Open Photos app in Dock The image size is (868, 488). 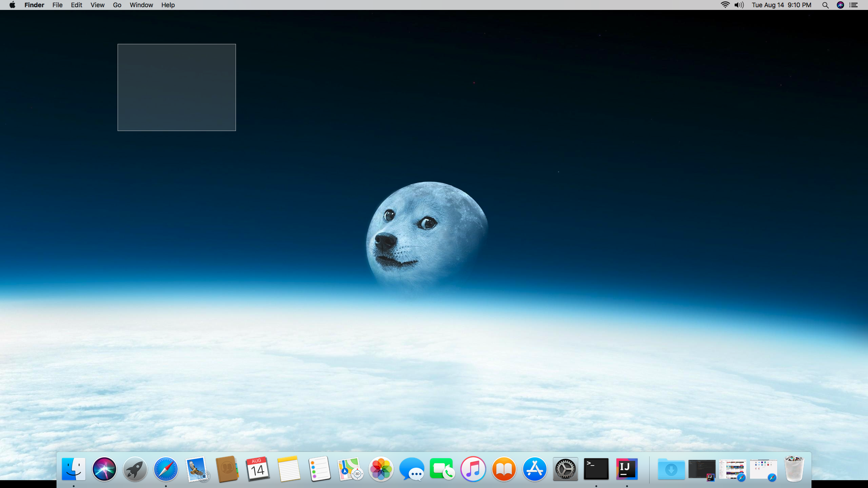point(381,469)
